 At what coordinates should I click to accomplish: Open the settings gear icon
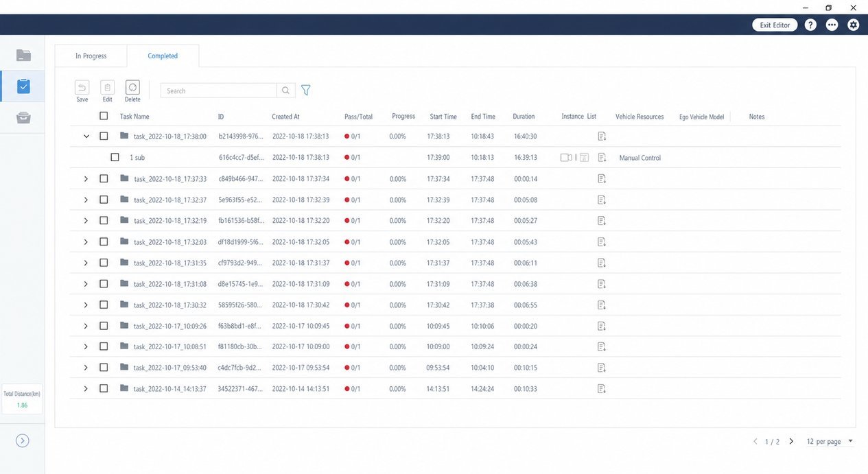tap(854, 25)
